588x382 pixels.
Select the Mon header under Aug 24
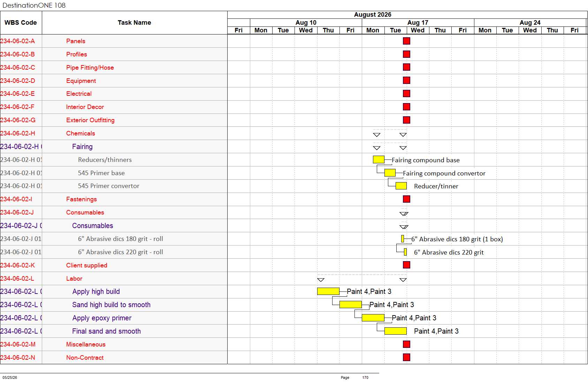click(x=485, y=30)
